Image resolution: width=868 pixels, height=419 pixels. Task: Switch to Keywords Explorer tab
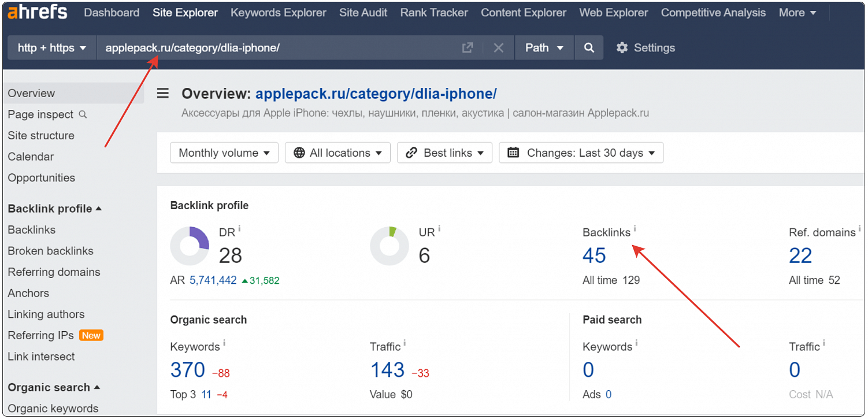pyautogui.click(x=278, y=13)
